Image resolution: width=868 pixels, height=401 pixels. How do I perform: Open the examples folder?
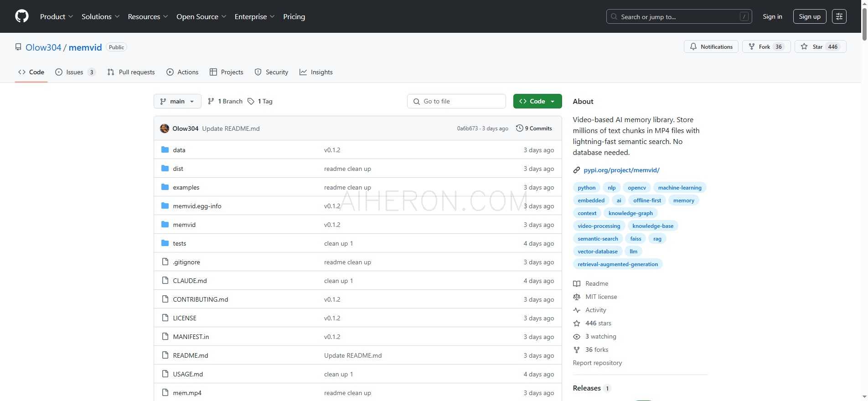[186, 187]
